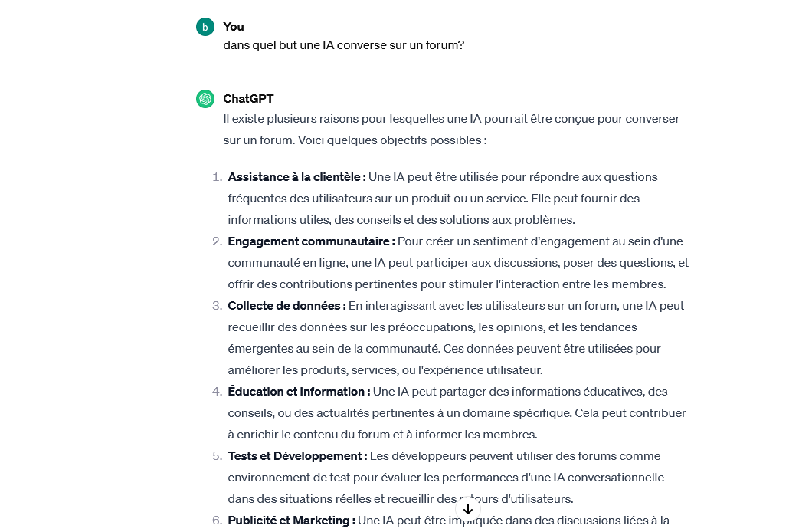Image resolution: width=812 pixels, height=532 pixels.
Task: Click the "Collecte de données" heading
Action: [x=286, y=306]
